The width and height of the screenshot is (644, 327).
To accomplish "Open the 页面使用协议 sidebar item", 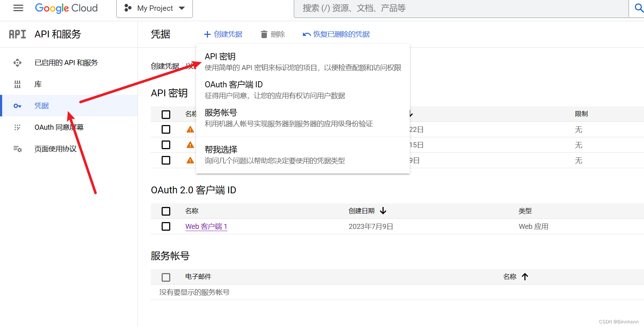I will pyautogui.click(x=56, y=149).
